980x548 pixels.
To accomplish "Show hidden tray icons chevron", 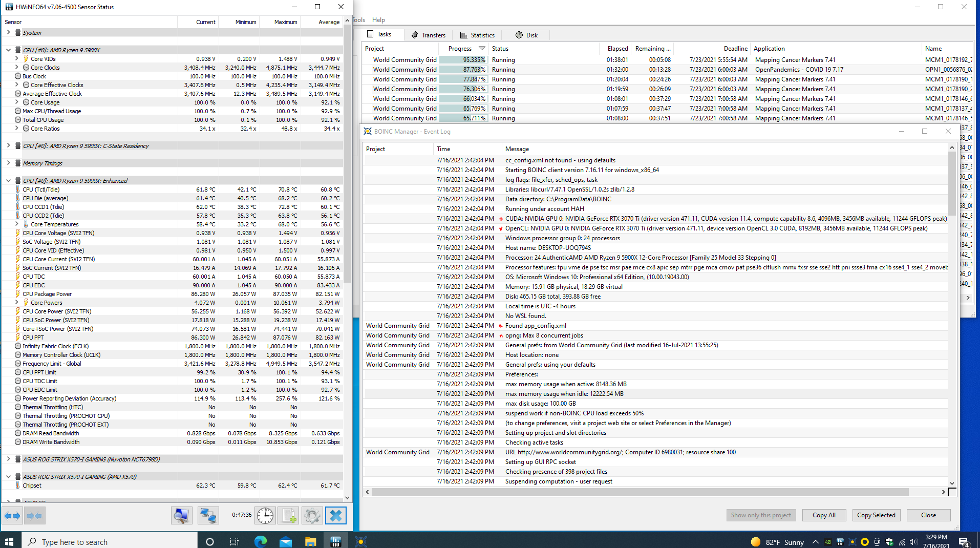I will pyautogui.click(x=815, y=542).
